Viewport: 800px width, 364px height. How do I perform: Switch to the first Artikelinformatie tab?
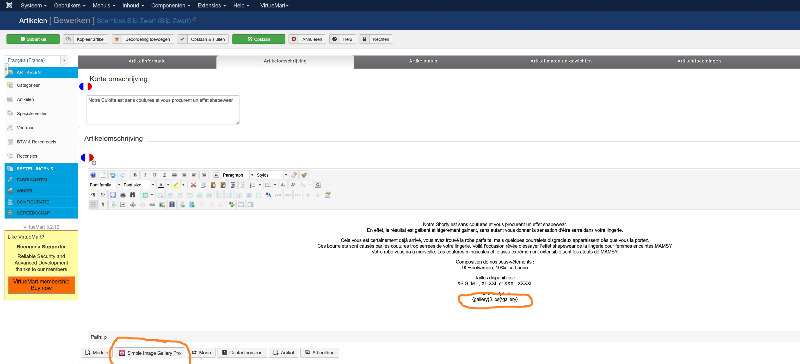pyautogui.click(x=147, y=61)
